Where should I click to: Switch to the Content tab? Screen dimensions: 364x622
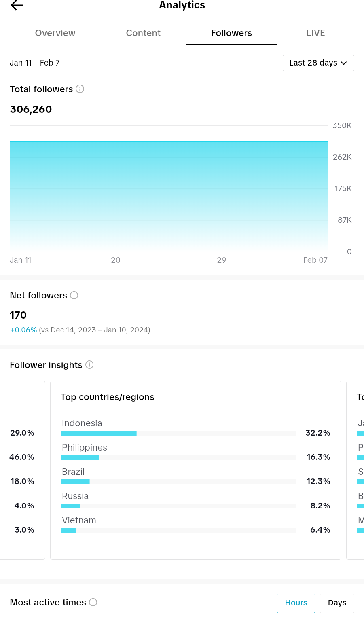tap(143, 33)
